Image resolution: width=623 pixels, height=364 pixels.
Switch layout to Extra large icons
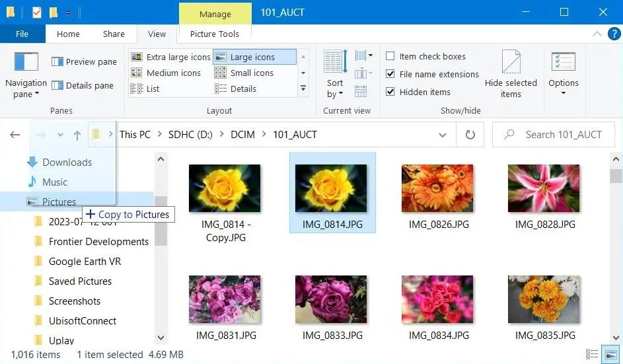coord(170,57)
